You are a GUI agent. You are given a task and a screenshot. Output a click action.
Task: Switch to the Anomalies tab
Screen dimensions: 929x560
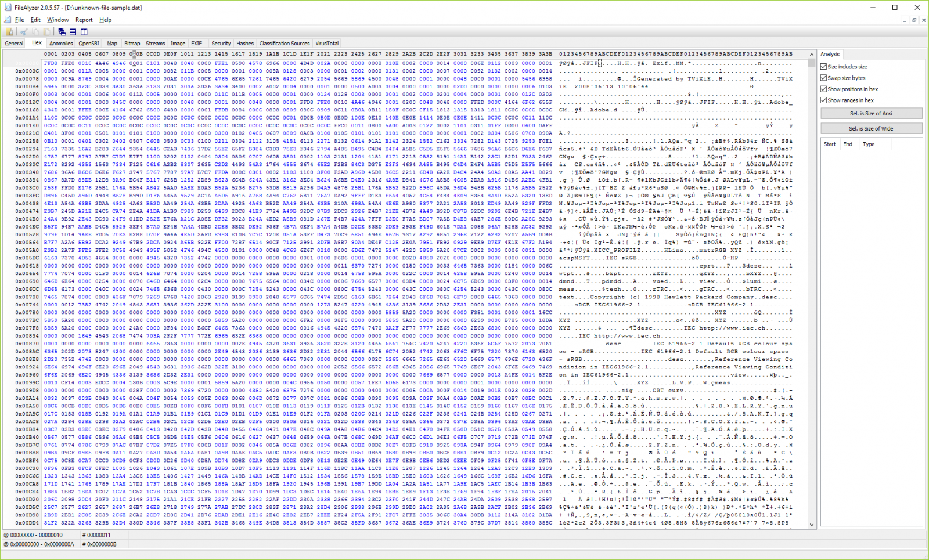point(61,44)
